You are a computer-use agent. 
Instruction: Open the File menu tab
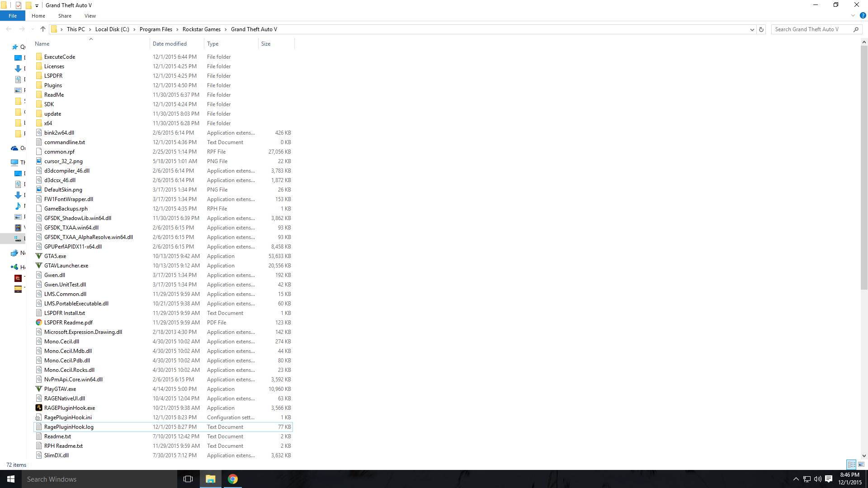click(x=13, y=16)
